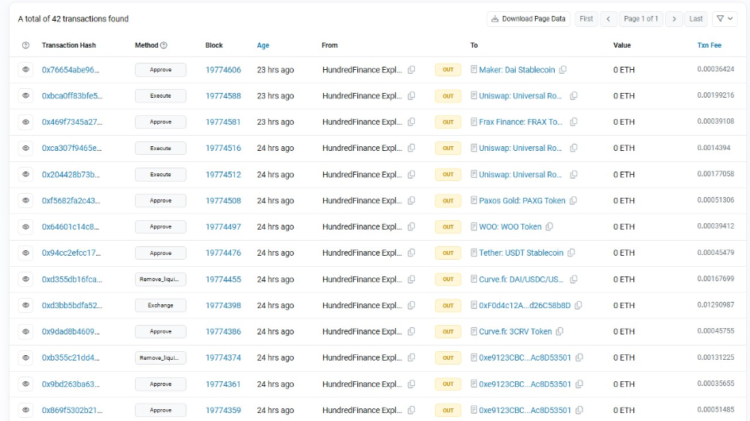Go to previous page with left chevron
This screenshot has width=750, height=421.
608,19
